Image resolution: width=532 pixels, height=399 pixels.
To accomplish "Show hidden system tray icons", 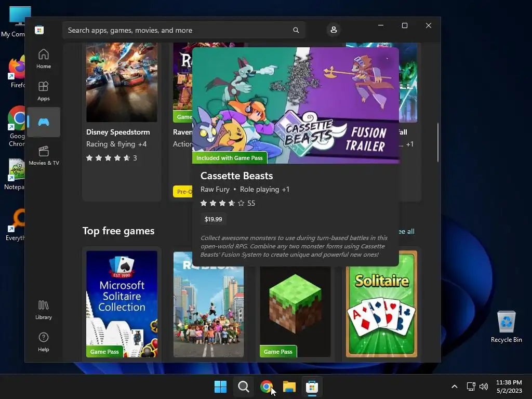I will coord(455,387).
